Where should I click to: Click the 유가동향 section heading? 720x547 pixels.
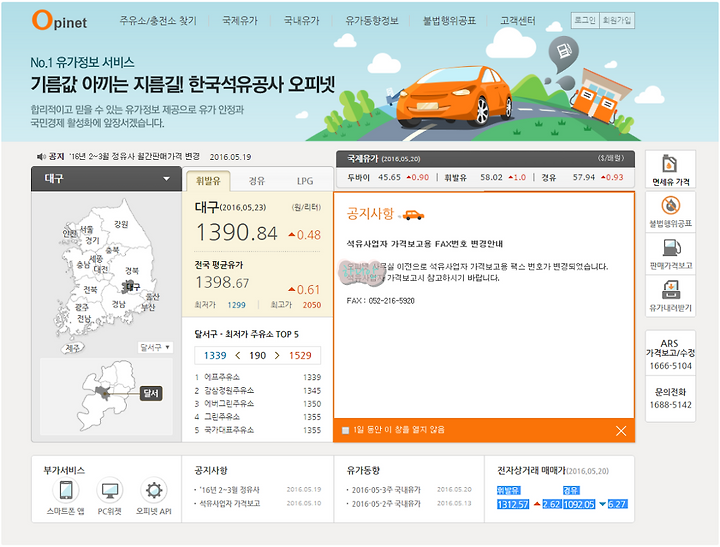pyautogui.click(x=363, y=470)
